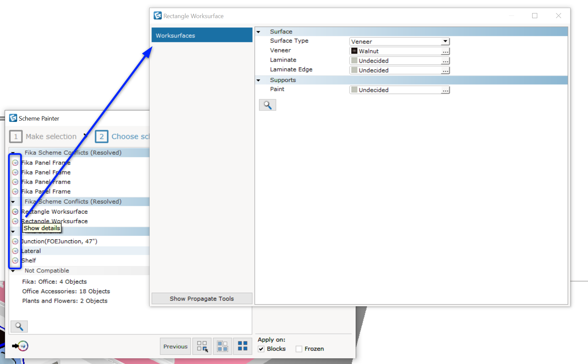Click the Previous button

coord(175,346)
